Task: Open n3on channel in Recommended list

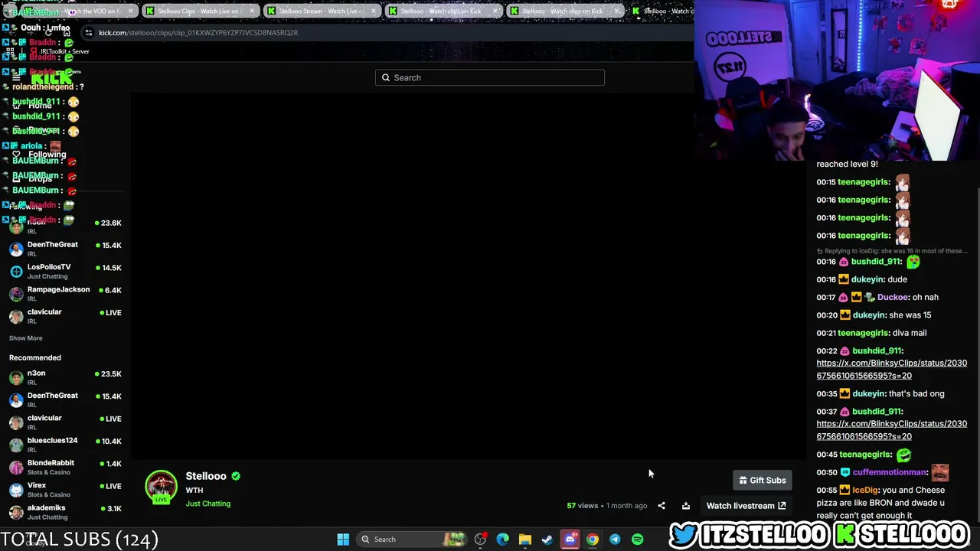Action: point(65,377)
